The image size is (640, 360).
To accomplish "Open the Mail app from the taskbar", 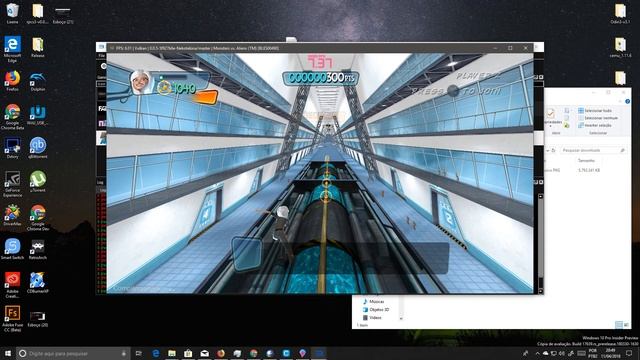I will pos(204,353).
